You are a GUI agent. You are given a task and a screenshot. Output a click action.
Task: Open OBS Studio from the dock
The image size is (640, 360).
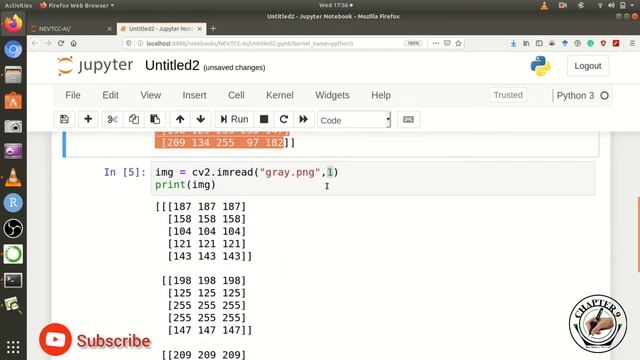[13, 229]
